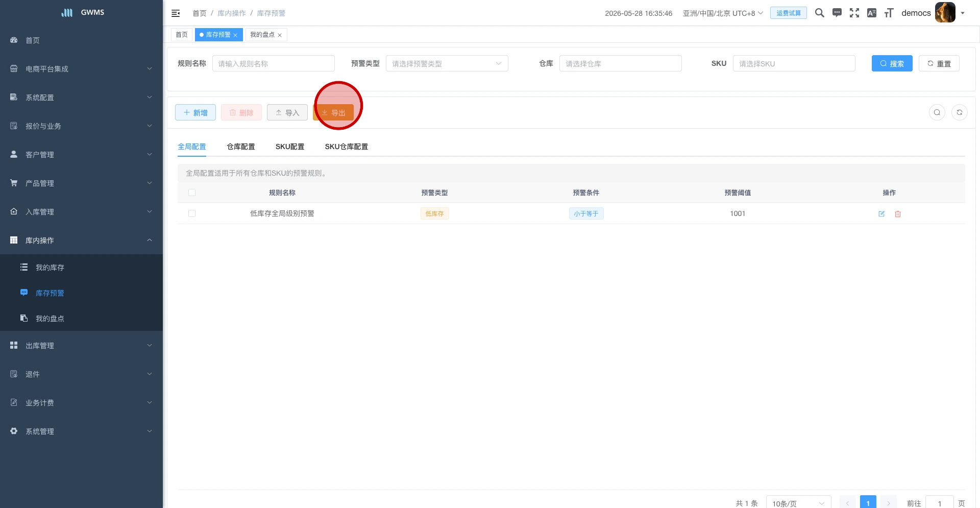Go to page 1 in pagination

pyautogui.click(x=868, y=502)
